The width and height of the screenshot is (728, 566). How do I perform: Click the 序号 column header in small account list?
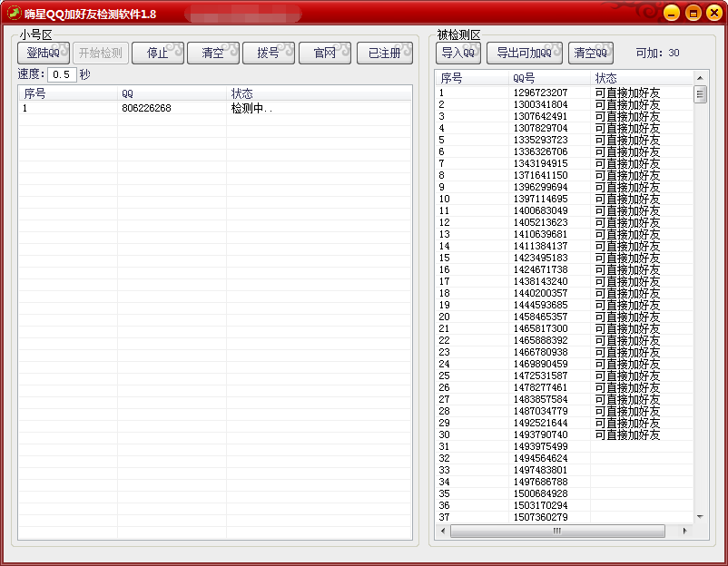68,93
